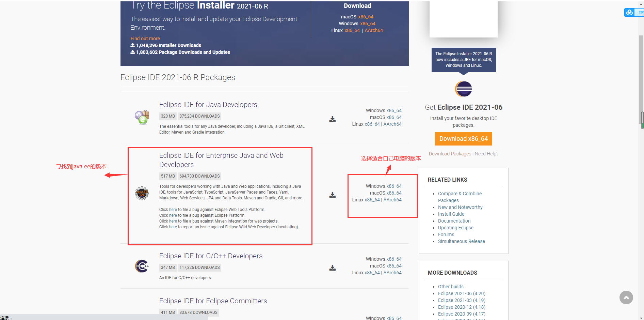Click first 'here' link for Web Tools Platform bug
The image size is (644, 320).
pyautogui.click(x=173, y=210)
